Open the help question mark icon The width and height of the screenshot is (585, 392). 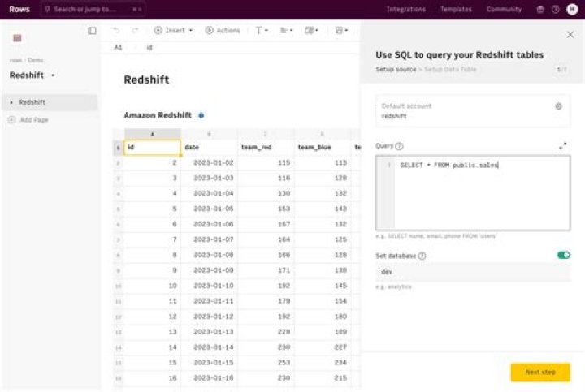coord(556,10)
